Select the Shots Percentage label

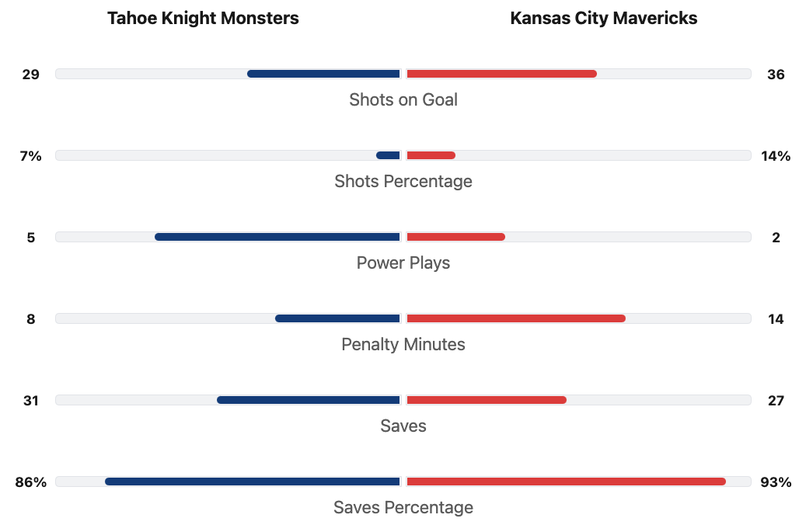(403, 181)
